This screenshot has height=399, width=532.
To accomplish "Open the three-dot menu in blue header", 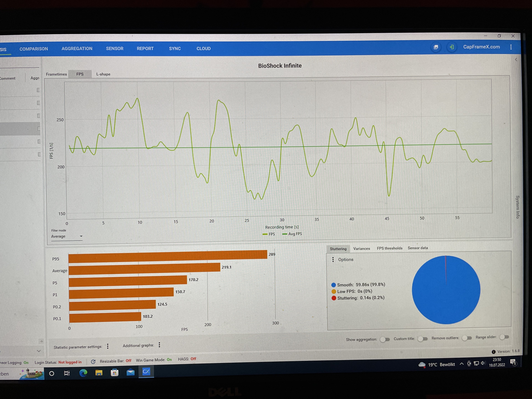I will coord(511,47).
